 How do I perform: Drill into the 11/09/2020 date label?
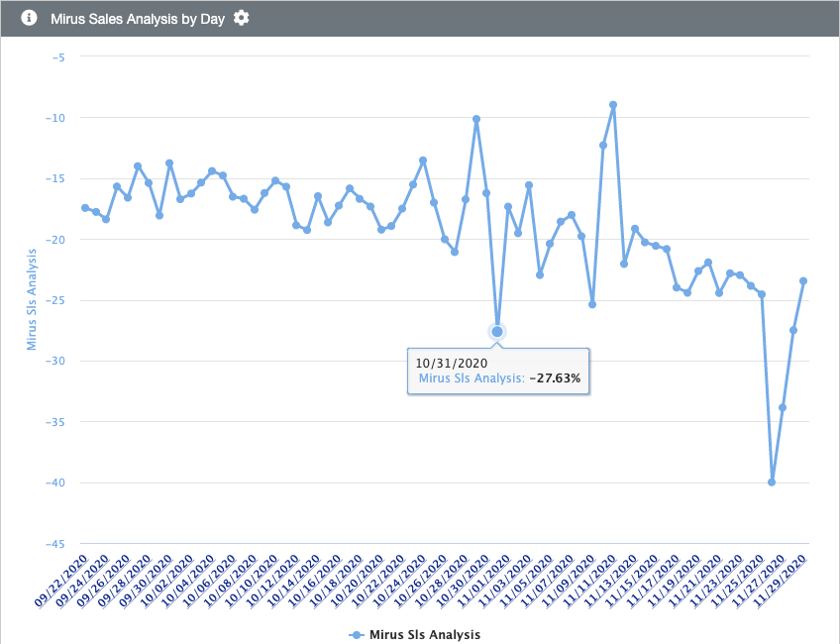click(x=568, y=582)
